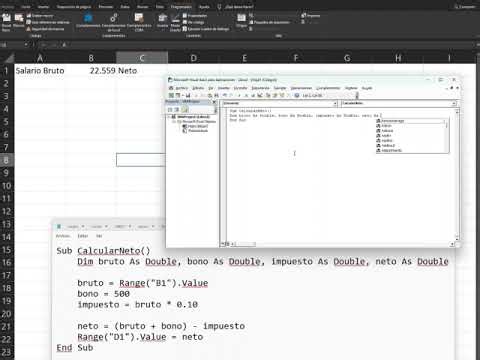480x360 pixels.
Task: Click Ejecutar cuadro de diálogo
Action: click(206, 29)
